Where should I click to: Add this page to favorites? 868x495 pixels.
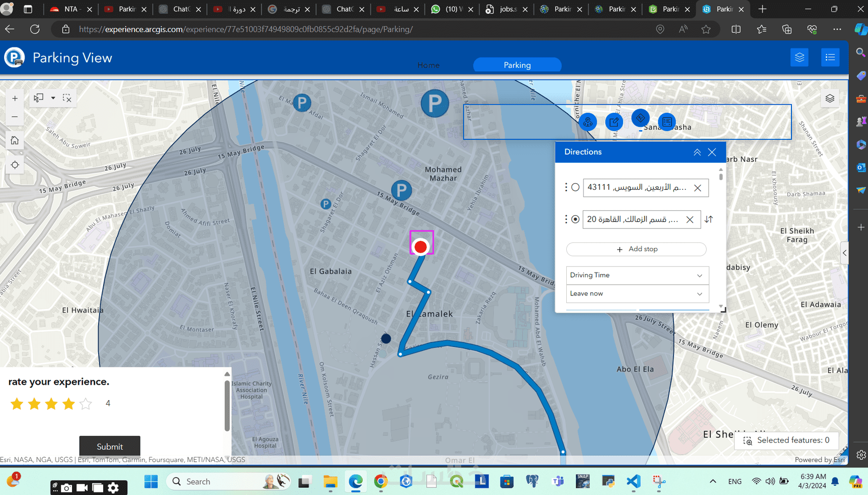click(706, 29)
